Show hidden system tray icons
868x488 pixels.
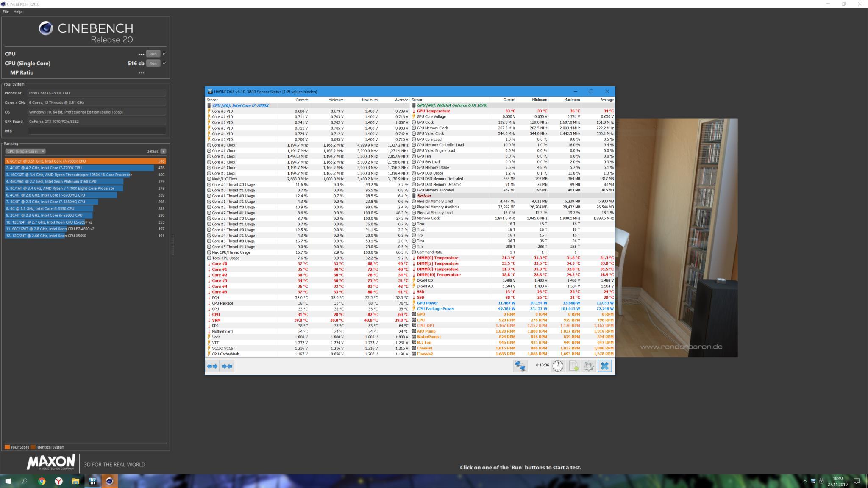tap(805, 481)
